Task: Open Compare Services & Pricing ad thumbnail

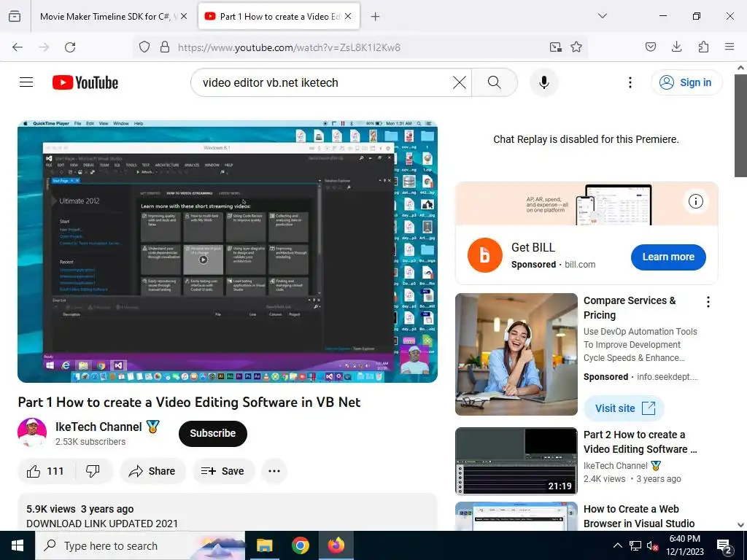Action: pos(516,354)
